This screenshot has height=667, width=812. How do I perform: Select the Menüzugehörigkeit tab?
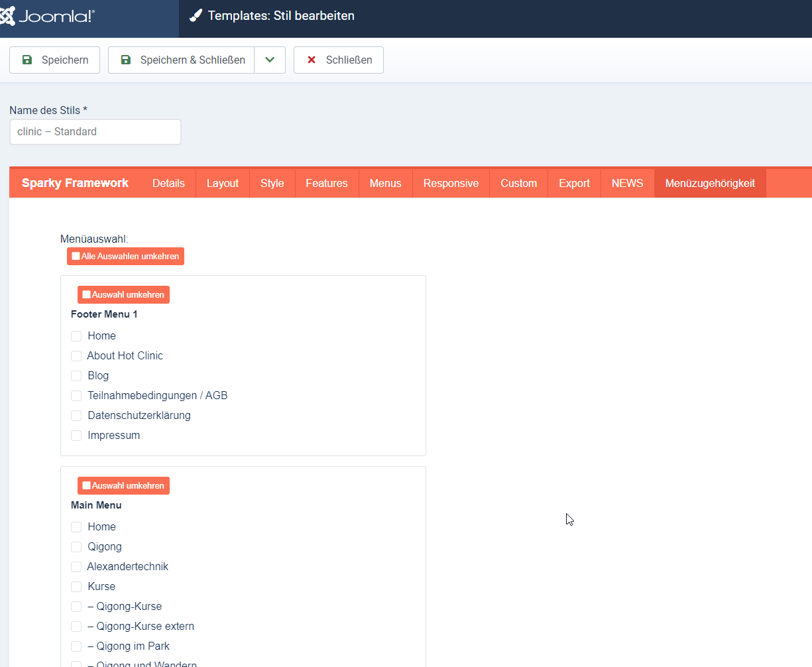[x=711, y=184]
